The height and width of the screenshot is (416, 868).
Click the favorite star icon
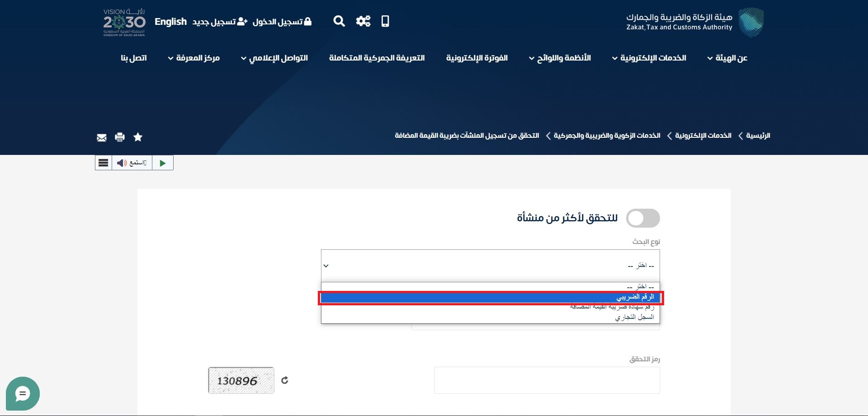click(x=138, y=137)
